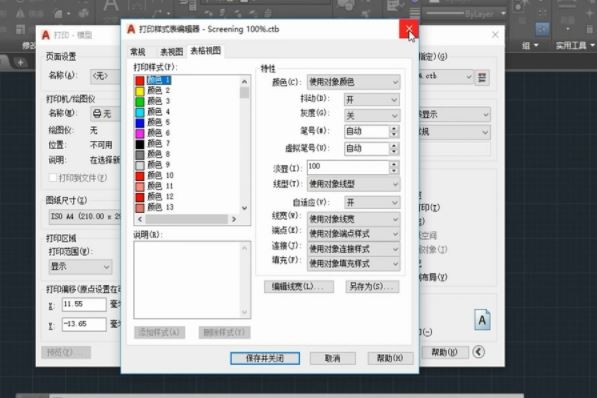Image resolution: width=597 pixels, height=398 pixels.
Task: Click the yellow swatch beside 颜色 2
Action: 140,91
